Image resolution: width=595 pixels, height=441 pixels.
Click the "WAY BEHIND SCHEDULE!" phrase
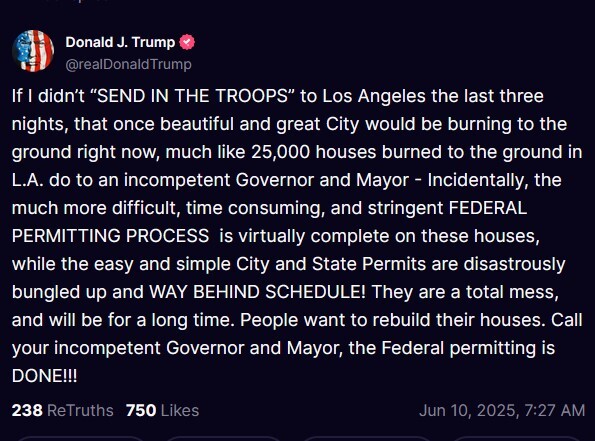(x=257, y=292)
